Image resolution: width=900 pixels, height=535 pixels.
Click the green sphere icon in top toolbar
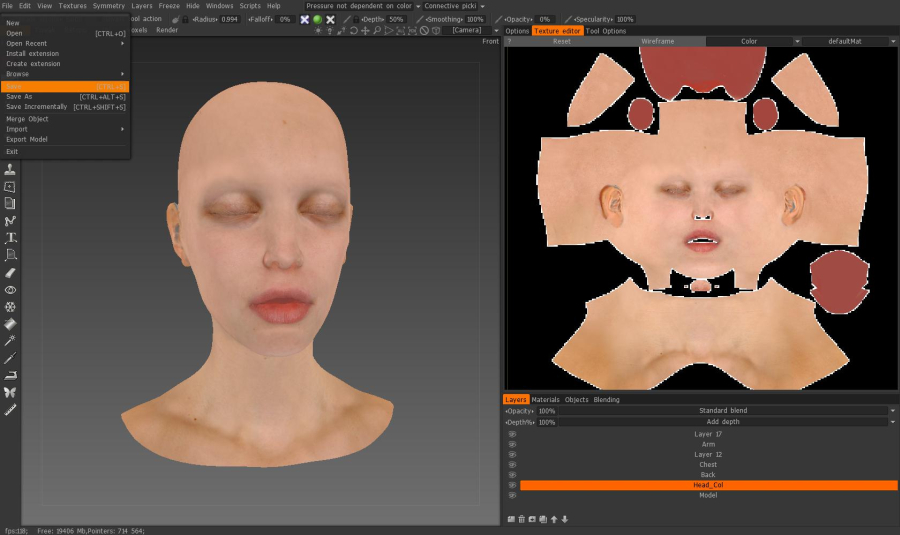coord(317,19)
